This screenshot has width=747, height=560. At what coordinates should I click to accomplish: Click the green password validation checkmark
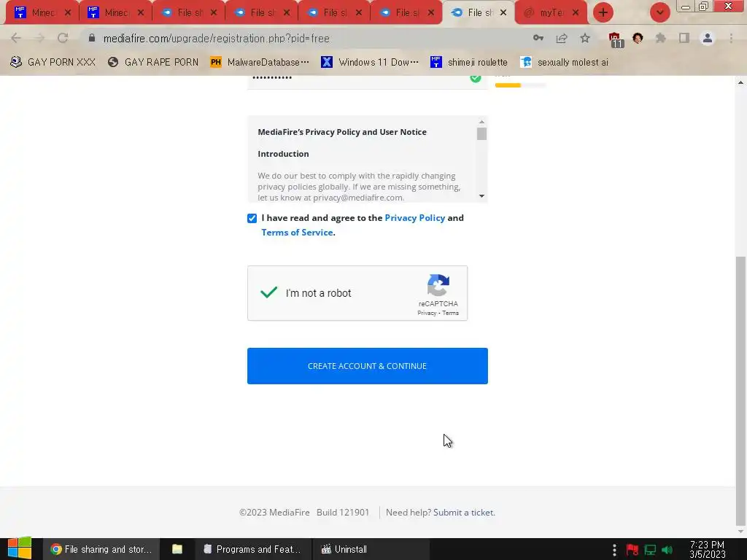(476, 79)
